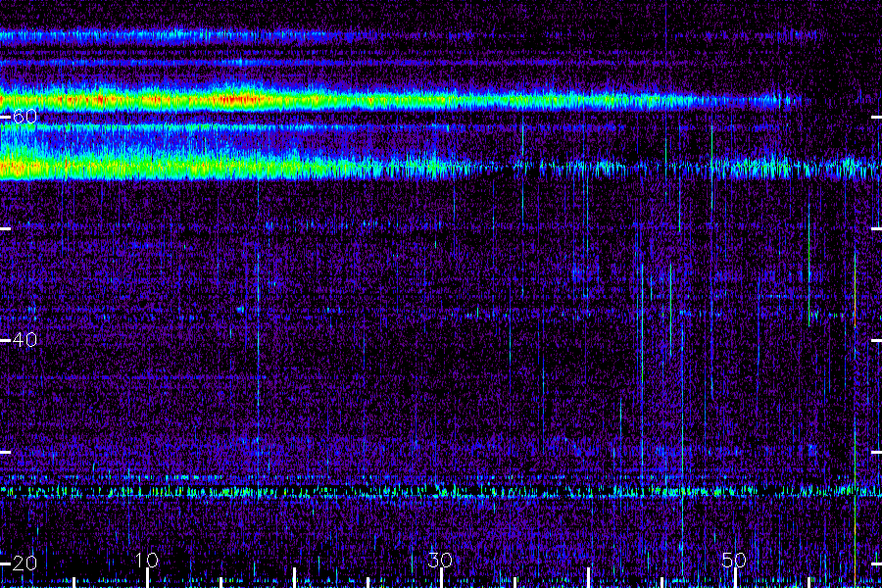Click the 40 frequency axis label

click(24, 340)
